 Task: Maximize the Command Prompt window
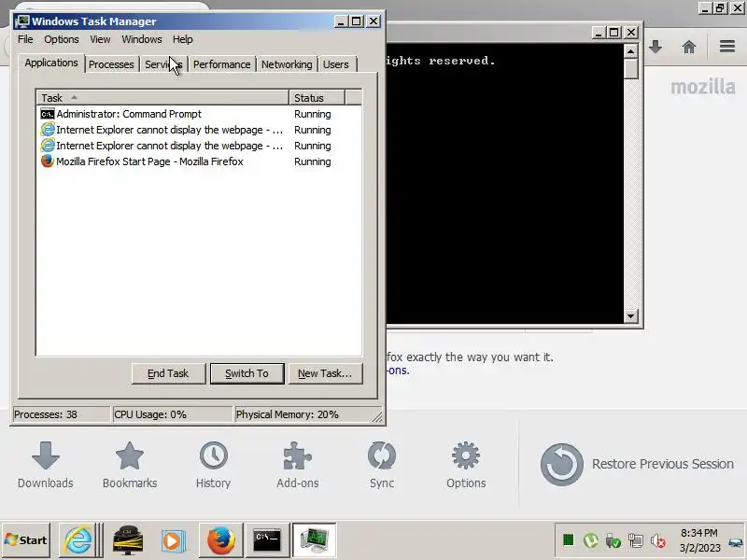pyautogui.click(x=614, y=33)
